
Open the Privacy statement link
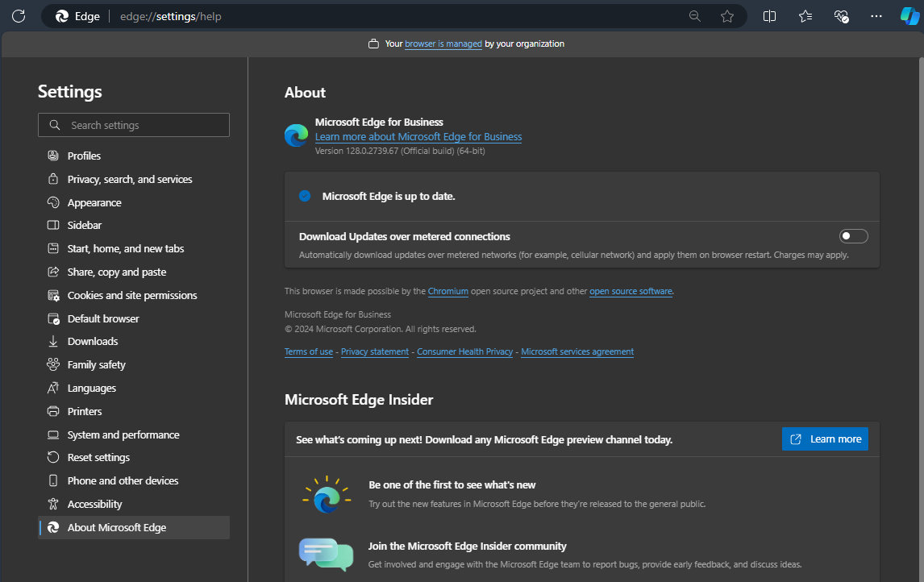(374, 351)
